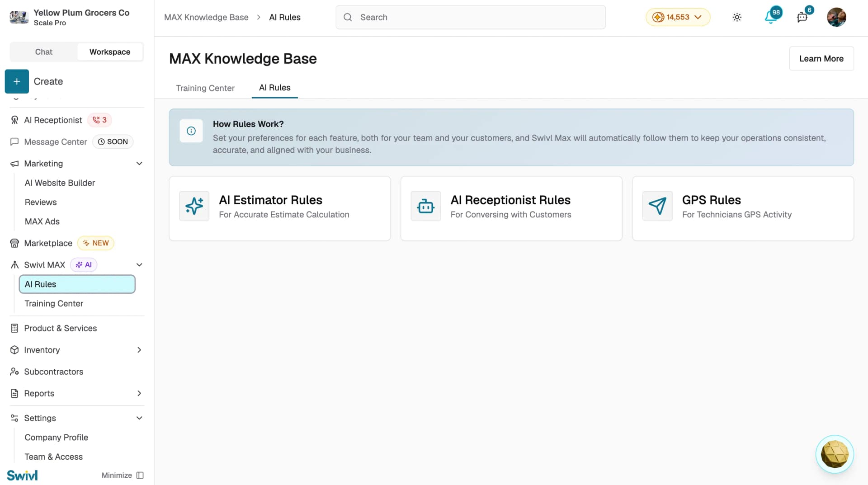This screenshot has width=868, height=485.
Task: Expand the Reports section chevron
Action: [139, 393]
